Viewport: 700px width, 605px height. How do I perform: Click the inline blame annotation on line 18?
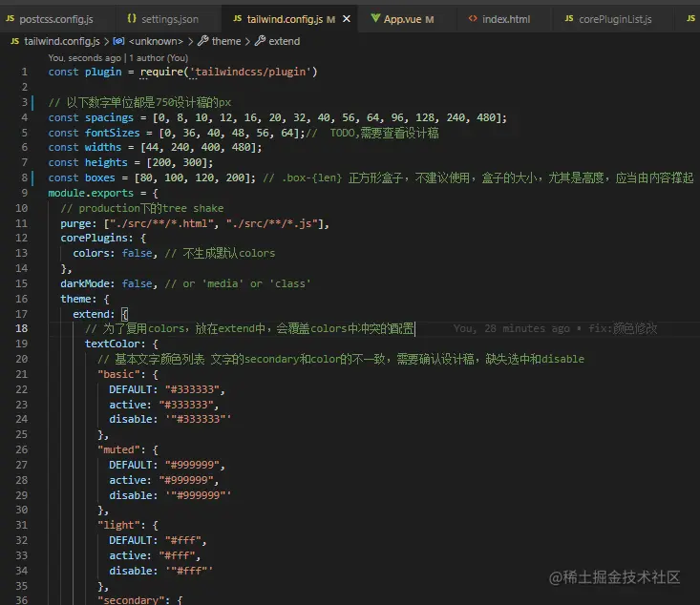[555, 329]
